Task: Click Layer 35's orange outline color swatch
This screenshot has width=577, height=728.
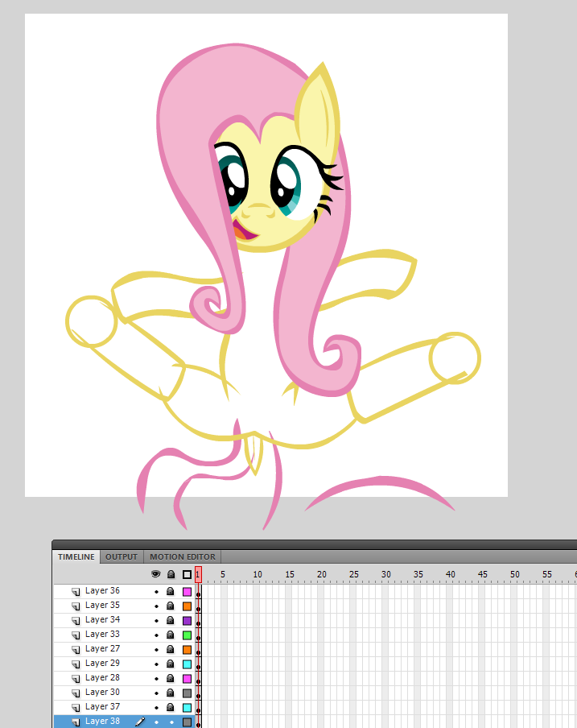Action: pyautogui.click(x=187, y=606)
